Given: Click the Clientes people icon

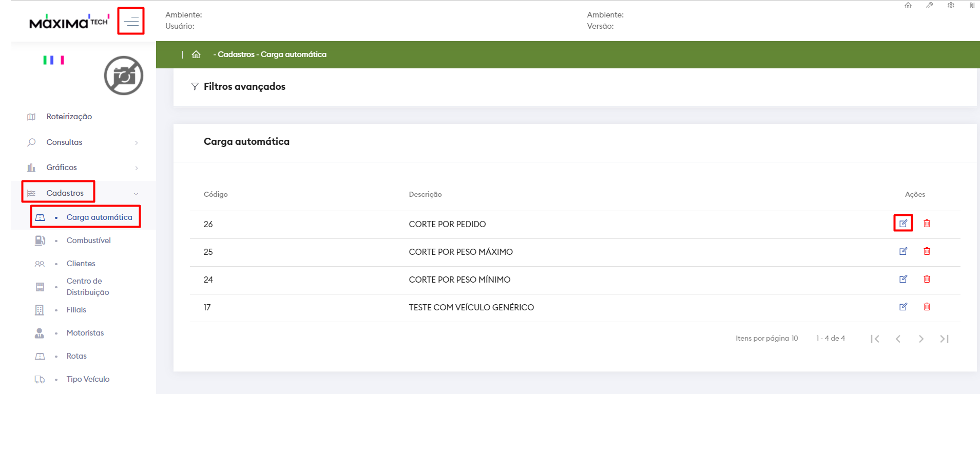Looking at the screenshot, I should pyautogui.click(x=40, y=264).
